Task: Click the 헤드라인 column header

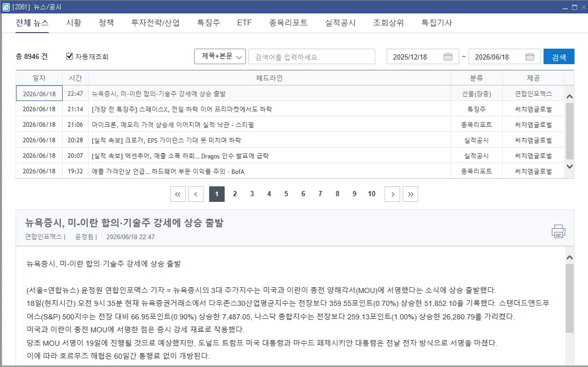Action: tap(269, 78)
